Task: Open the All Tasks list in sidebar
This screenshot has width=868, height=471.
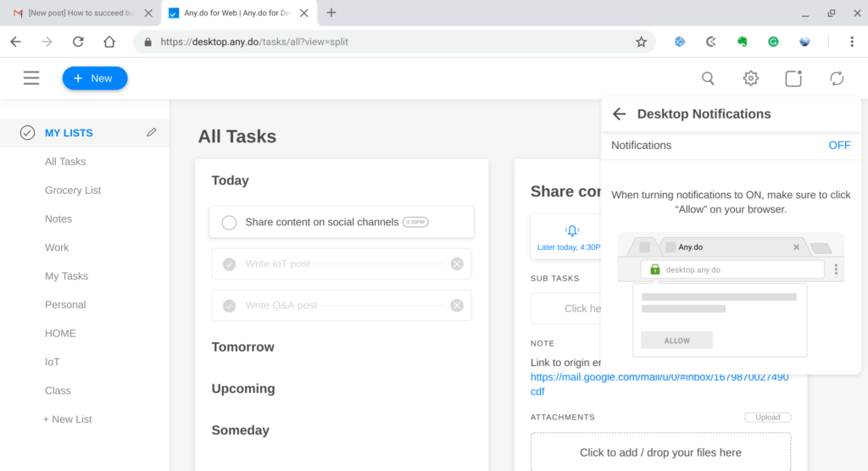Action: (65, 162)
